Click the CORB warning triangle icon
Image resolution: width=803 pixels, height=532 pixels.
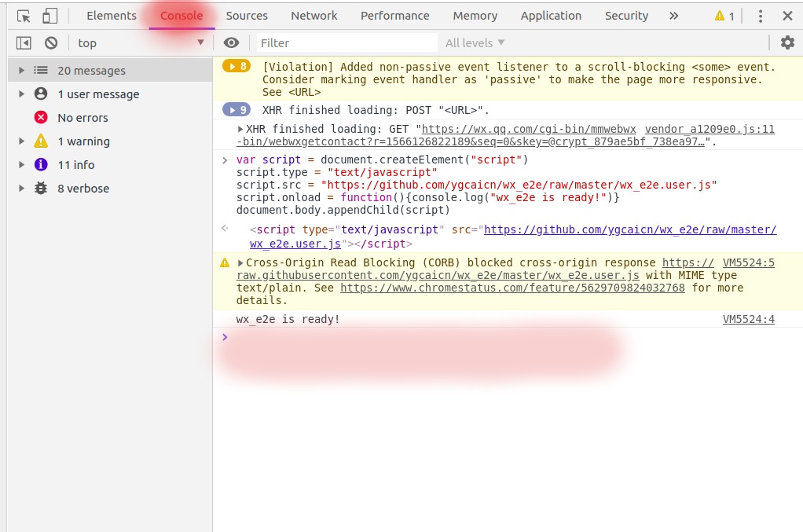(225, 262)
